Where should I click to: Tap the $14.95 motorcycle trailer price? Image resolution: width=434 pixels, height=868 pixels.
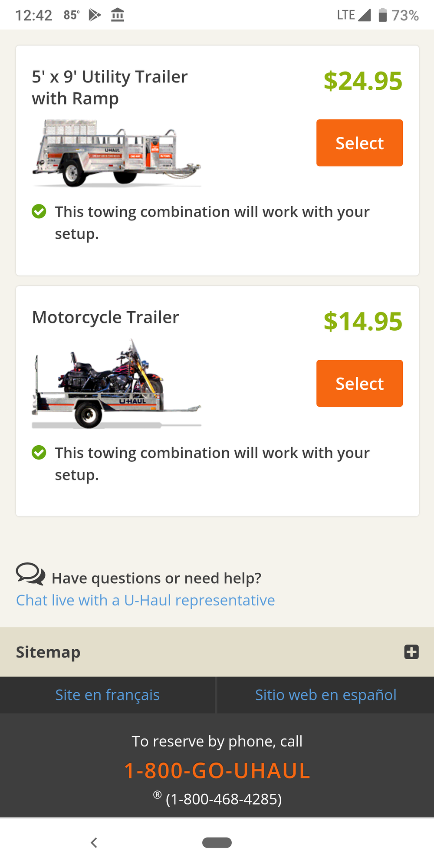pyautogui.click(x=363, y=322)
